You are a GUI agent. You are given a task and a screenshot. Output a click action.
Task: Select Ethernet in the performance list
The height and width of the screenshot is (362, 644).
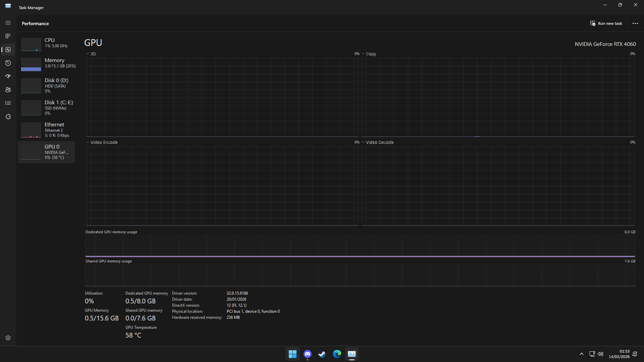(x=46, y=130)
